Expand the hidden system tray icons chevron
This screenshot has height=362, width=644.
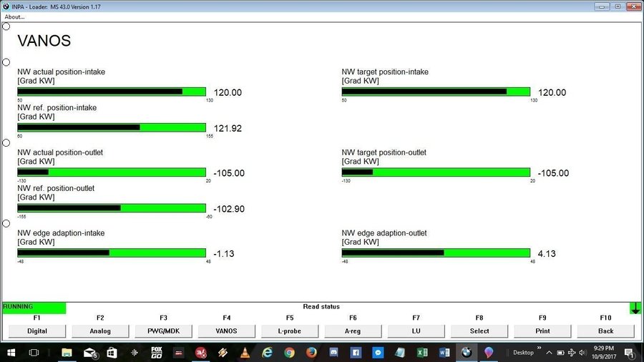pos(549,353)
